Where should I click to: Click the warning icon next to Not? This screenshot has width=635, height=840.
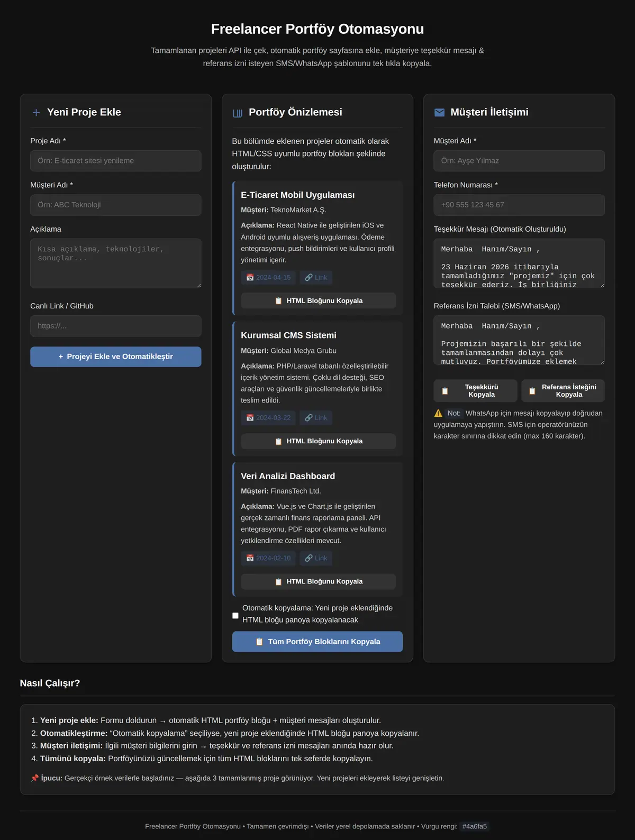click(438, 413)
